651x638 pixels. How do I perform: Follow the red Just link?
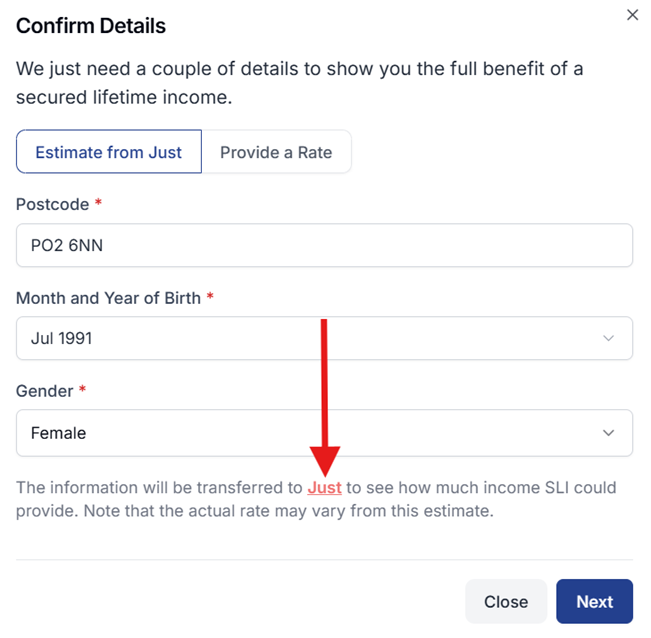click(x=325, y=488)
